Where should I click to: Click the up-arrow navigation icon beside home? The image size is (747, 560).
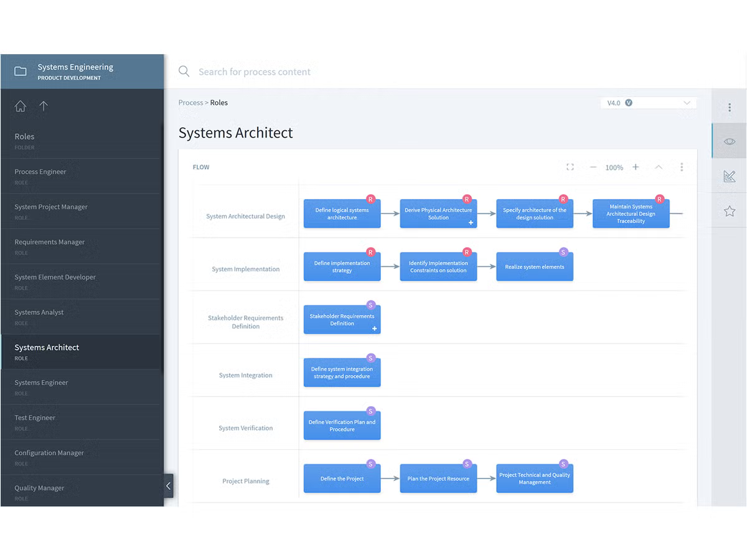(43, 106)
